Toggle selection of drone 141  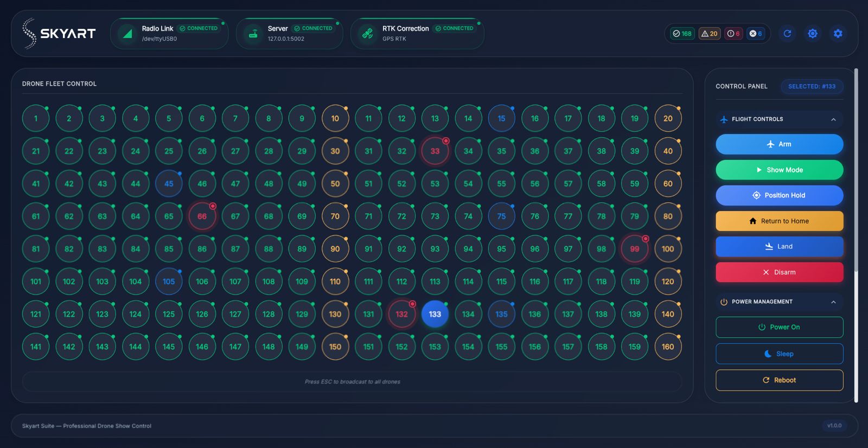click(36, 346)
